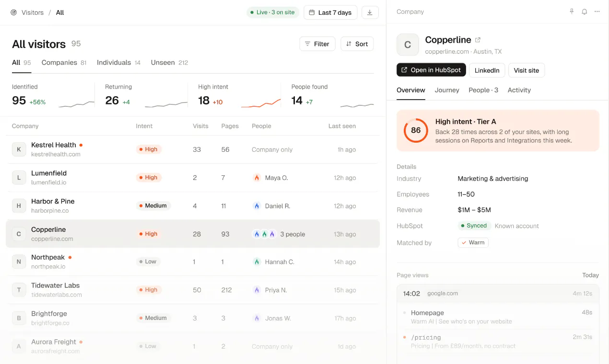The height and width of the screenshot is (364, 609).
Task: Open the three-dot more options menu
Action: point(597,11)
